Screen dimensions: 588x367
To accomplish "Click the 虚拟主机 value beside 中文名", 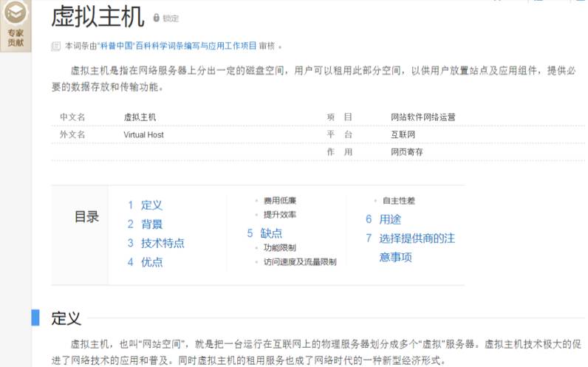I will click(140, 117).
